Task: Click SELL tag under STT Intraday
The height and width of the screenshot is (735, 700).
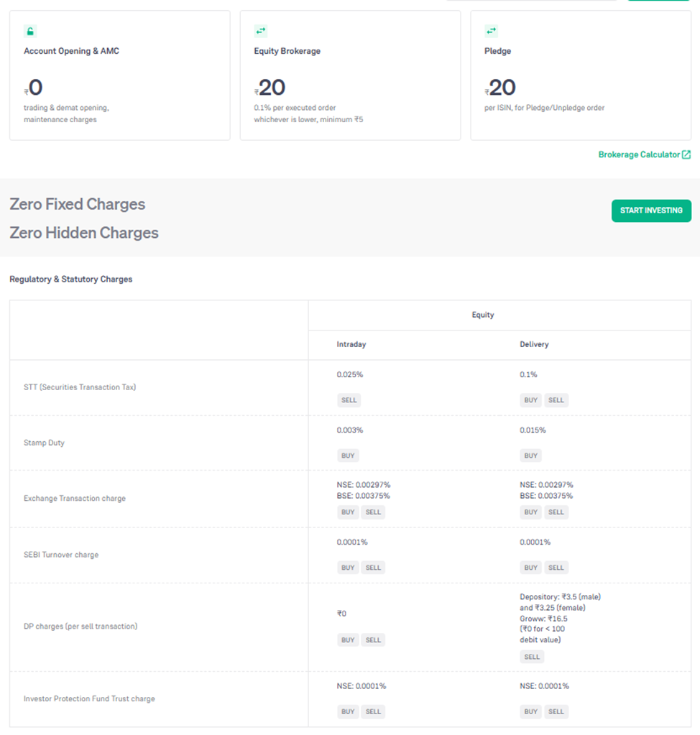Action: [349, 400]
